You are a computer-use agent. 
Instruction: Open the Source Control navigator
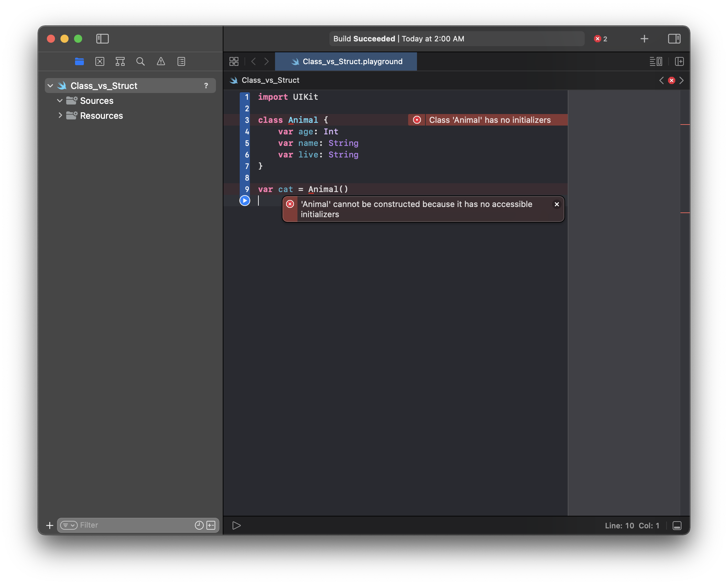pos(100,61)
